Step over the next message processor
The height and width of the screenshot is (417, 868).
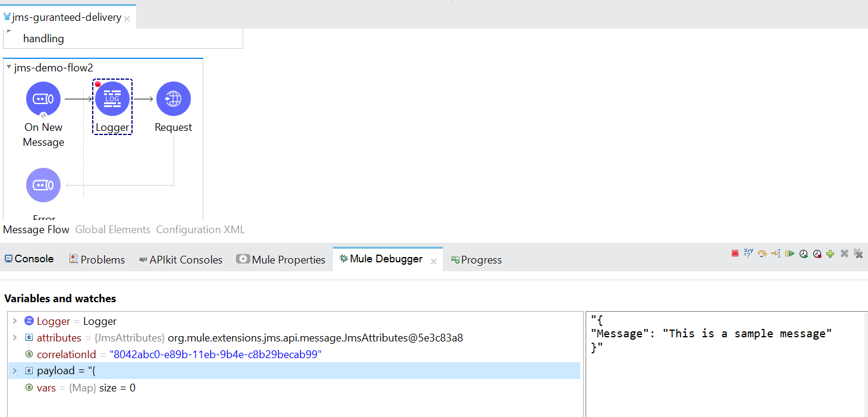(762, 253)
